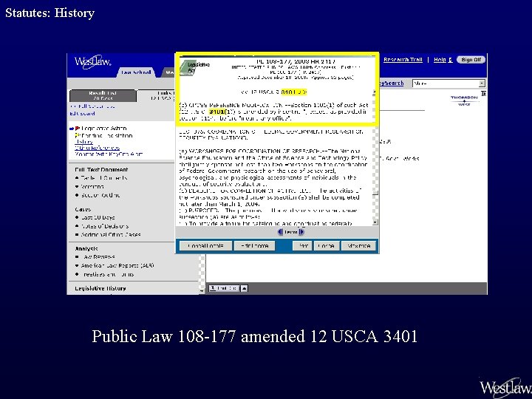Click the Cancel Locate button in popup
The width and height of the screenshot is (532, 399).
pos(205,245)
